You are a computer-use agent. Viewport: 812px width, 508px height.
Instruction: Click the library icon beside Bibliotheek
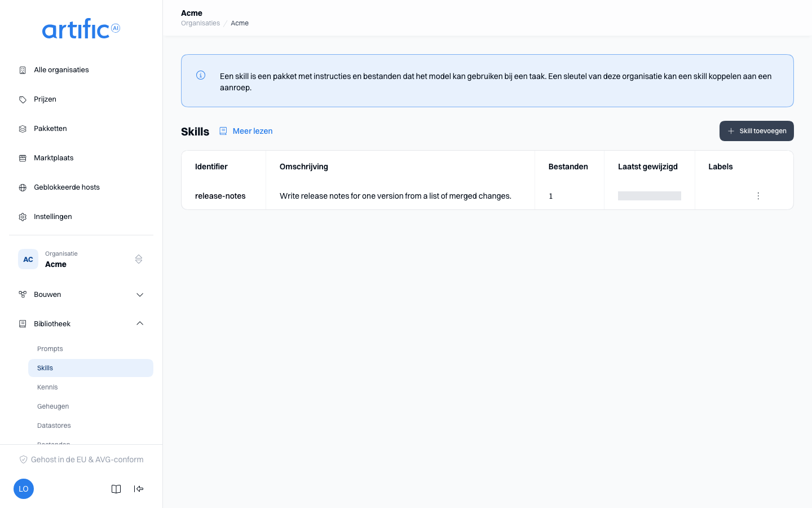[23, 324]
